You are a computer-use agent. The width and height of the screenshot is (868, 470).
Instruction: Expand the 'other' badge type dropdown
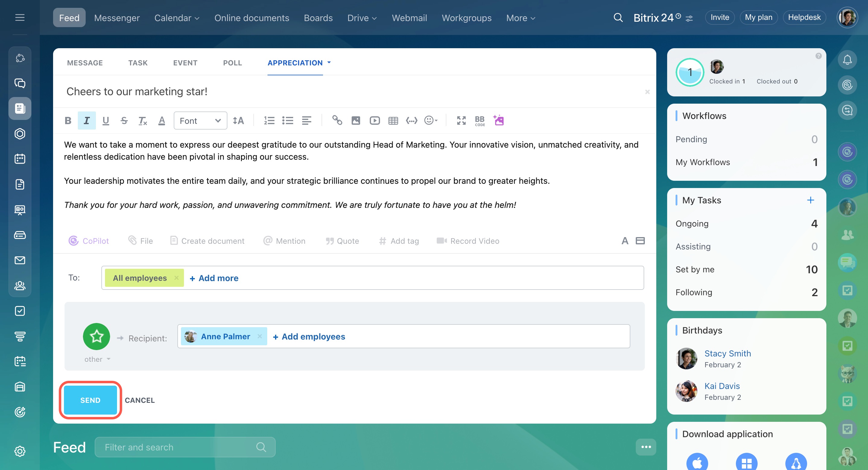(97, 359)
